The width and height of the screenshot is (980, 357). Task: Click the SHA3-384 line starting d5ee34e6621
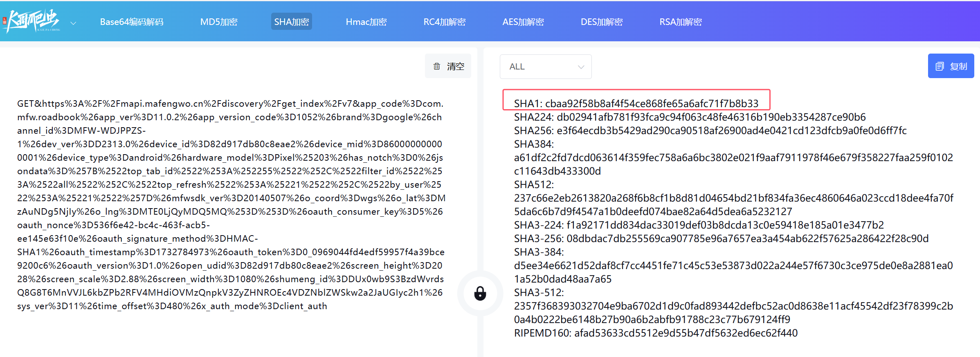coord(733,265)
